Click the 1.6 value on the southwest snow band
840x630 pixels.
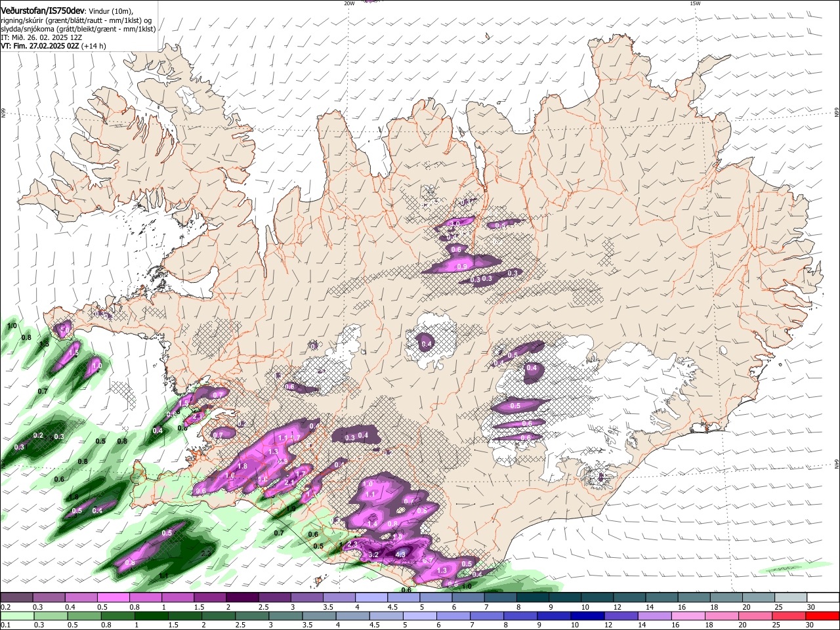[x=230, y=475]
